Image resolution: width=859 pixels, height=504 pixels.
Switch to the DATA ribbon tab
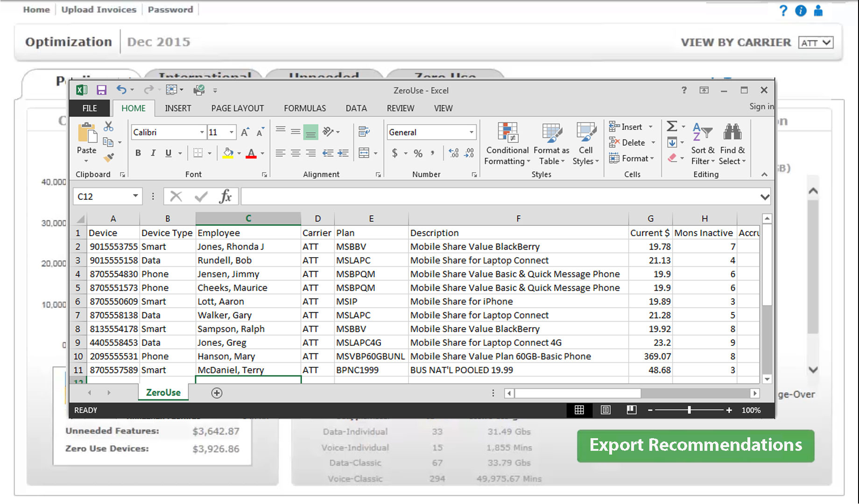[x=356, y=108]
